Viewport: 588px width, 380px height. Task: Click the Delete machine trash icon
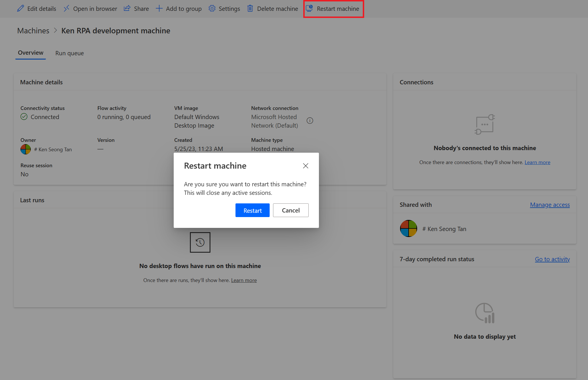[x=250, y=9]
